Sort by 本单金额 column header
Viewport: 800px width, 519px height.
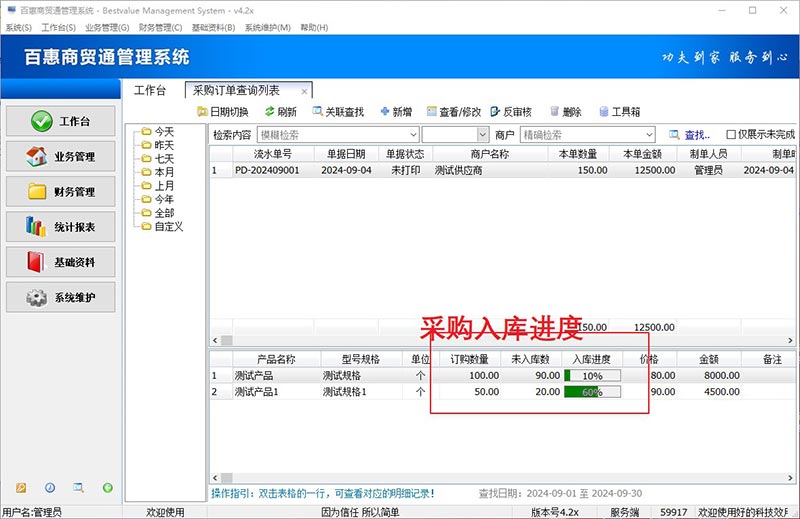(642, 154)
